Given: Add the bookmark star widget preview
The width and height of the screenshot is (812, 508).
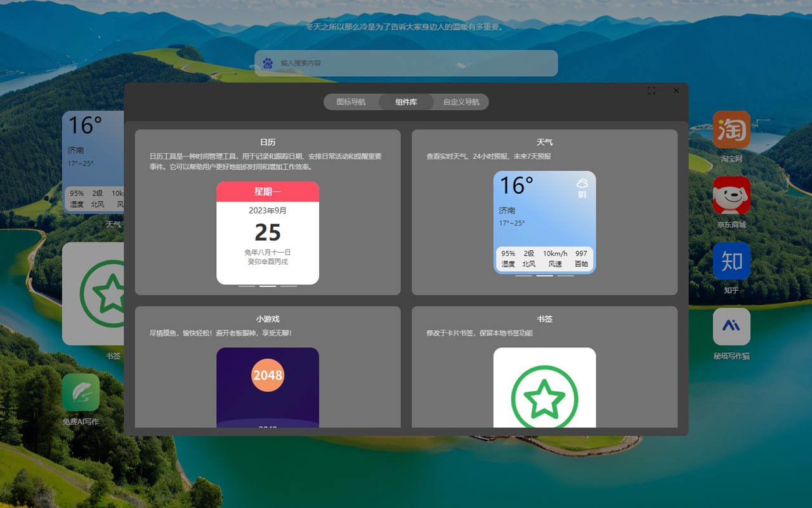Looking at the screenshot, I should [544, 387].
